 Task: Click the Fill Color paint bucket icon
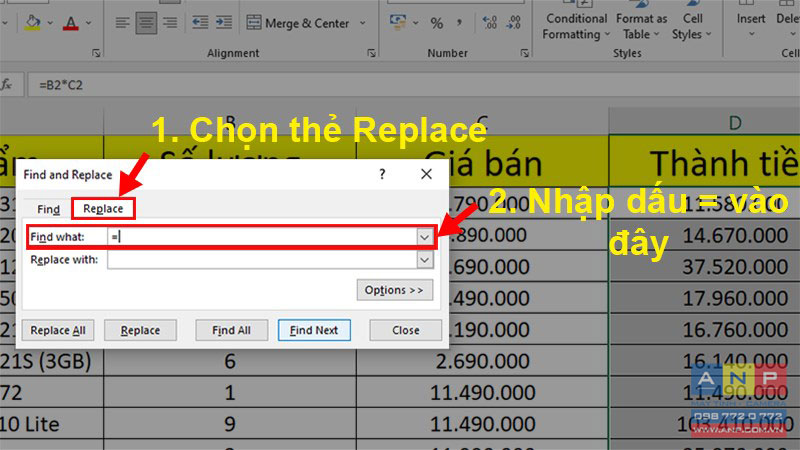tap(33, 23)
